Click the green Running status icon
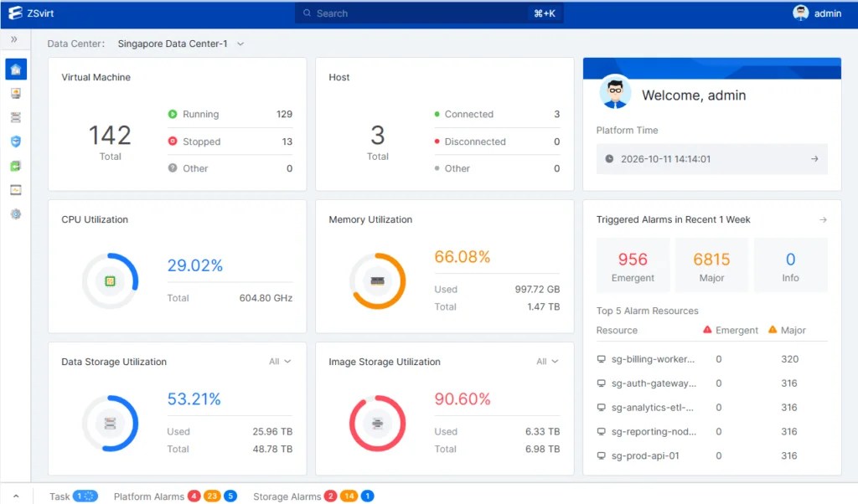This screenshot has height=504, width=858. tap(173, 114)
